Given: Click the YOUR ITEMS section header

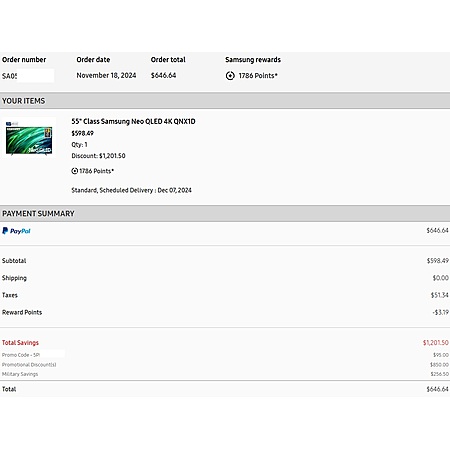Looking at the screenshot, I should coord(225,101).
